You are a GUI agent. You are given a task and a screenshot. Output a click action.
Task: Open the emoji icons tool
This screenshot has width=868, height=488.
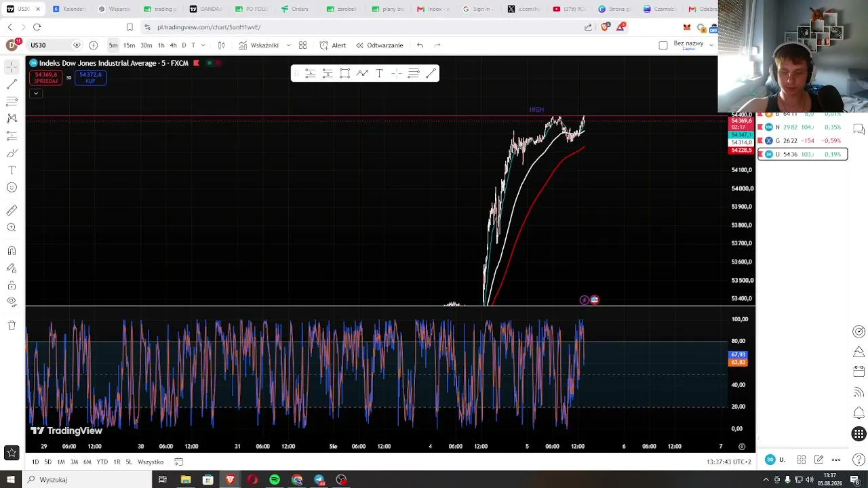pyautogui.click(x=12, y=187)
